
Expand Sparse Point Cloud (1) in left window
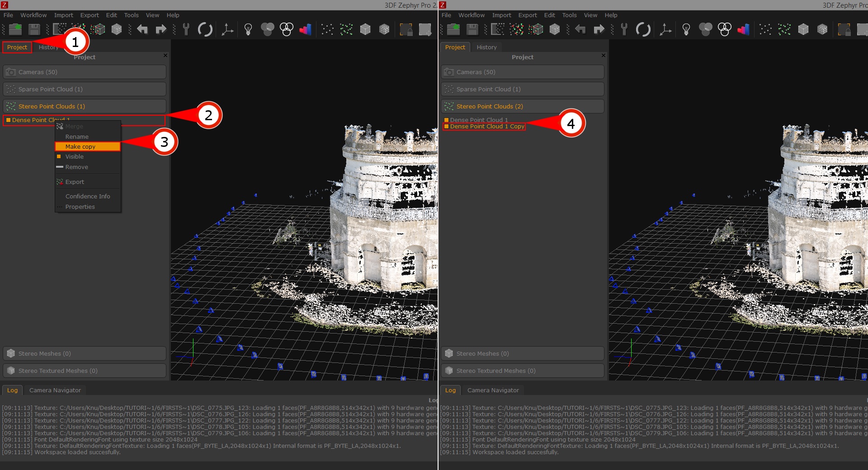pyautogui.click(x=85, y=89)
